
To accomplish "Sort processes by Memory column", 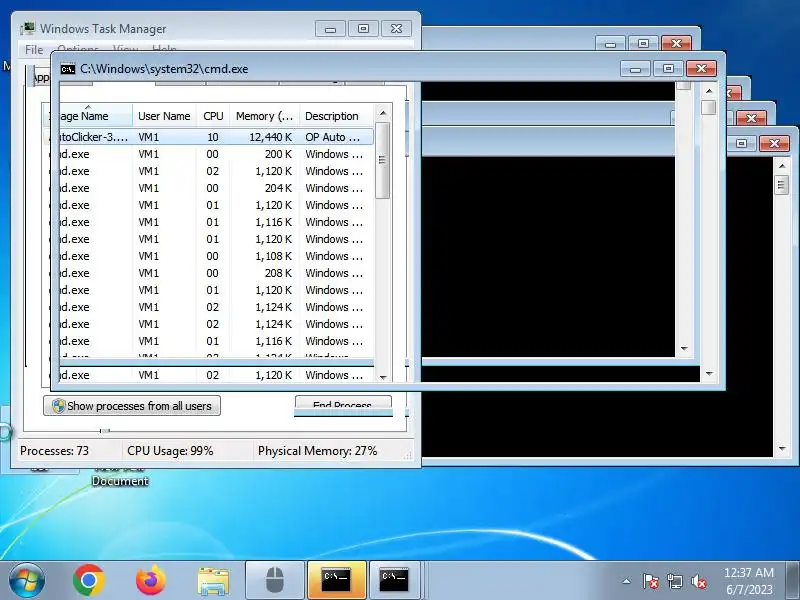I will click(x=264, y=116).
